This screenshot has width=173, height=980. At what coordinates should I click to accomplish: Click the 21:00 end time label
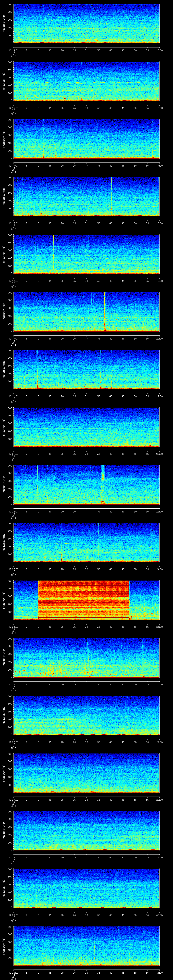click(160, 396)
